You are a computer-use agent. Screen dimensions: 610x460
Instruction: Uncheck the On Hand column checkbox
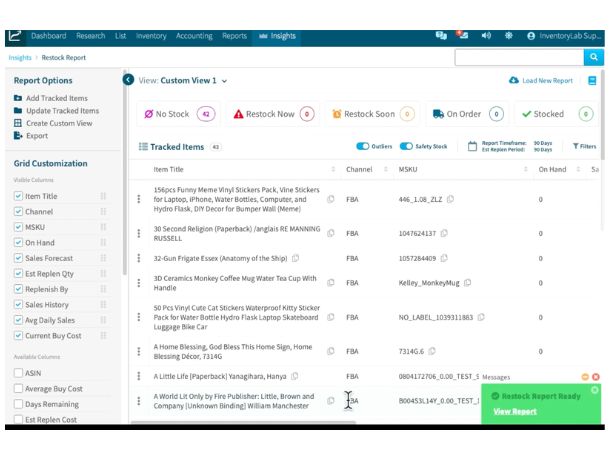point(18,242)
